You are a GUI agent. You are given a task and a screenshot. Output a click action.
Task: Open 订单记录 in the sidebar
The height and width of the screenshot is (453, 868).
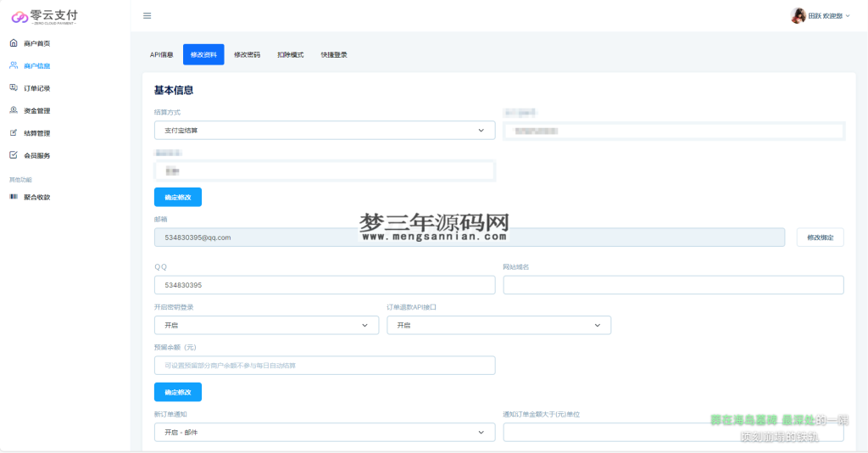[x=37, y=88]
